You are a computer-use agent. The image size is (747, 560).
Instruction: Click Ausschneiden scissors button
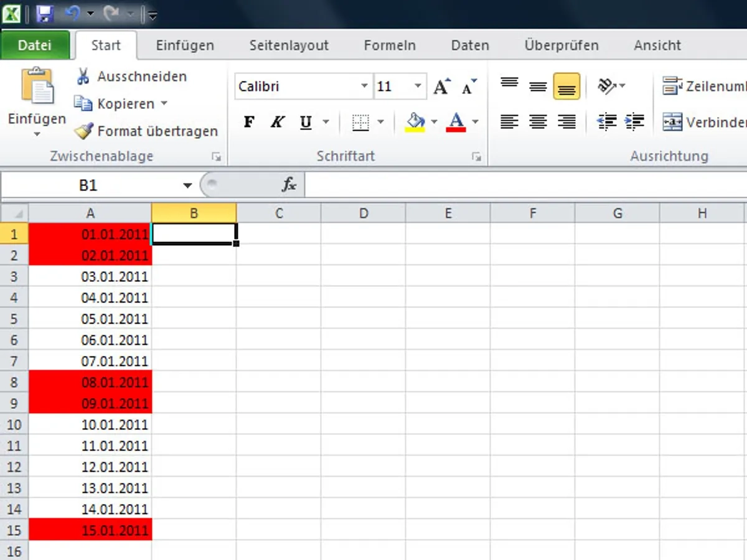[131, 77]
